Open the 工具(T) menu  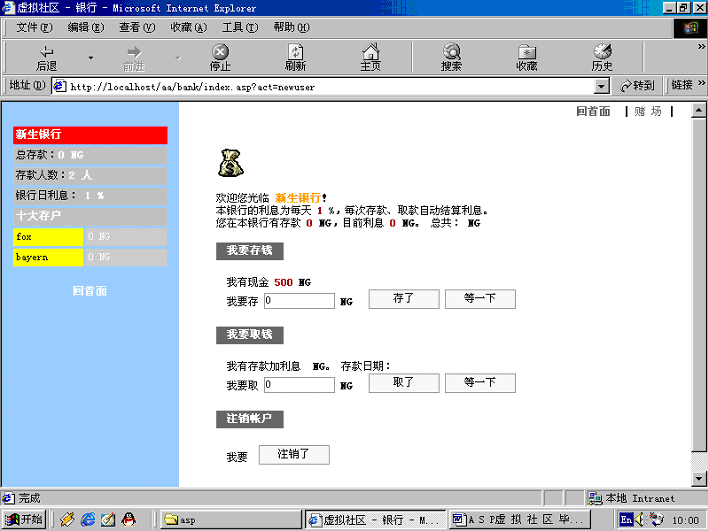[239, 27]
